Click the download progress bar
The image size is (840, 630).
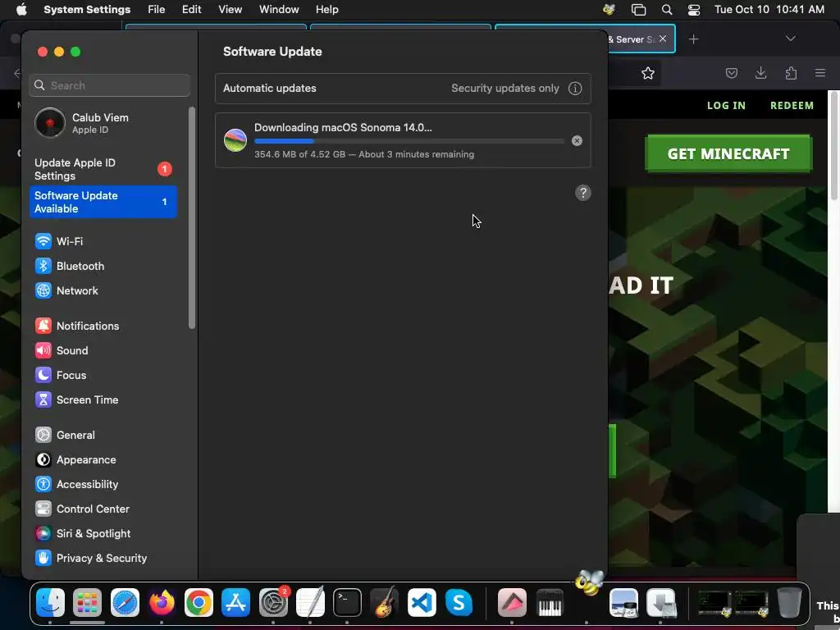click(409, 141)
